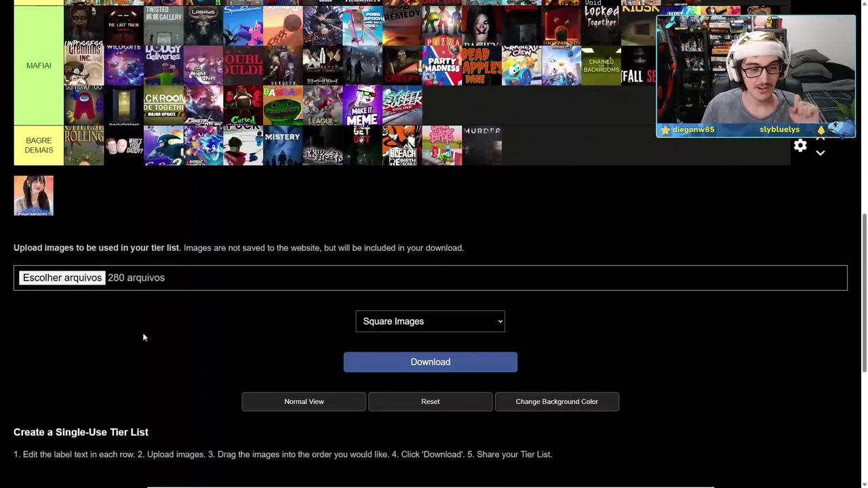Click the Download button
The height and width of the screenshot is (488, 868).
tap(430, 362)
